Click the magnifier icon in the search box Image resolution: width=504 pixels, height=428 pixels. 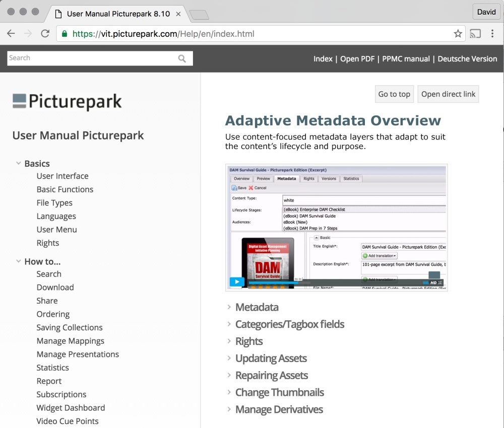click(182, 58)
